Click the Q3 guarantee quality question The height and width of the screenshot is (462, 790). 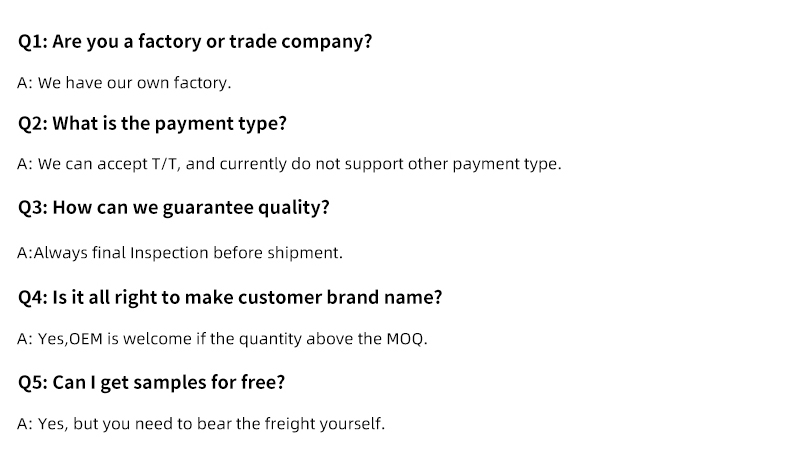(174, 208)
